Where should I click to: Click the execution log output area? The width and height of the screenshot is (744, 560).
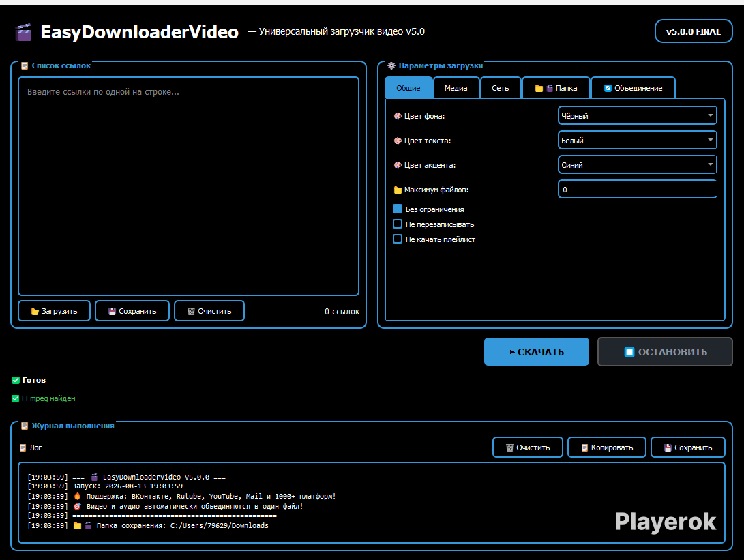pyautogui.click(x=372, y=503)
